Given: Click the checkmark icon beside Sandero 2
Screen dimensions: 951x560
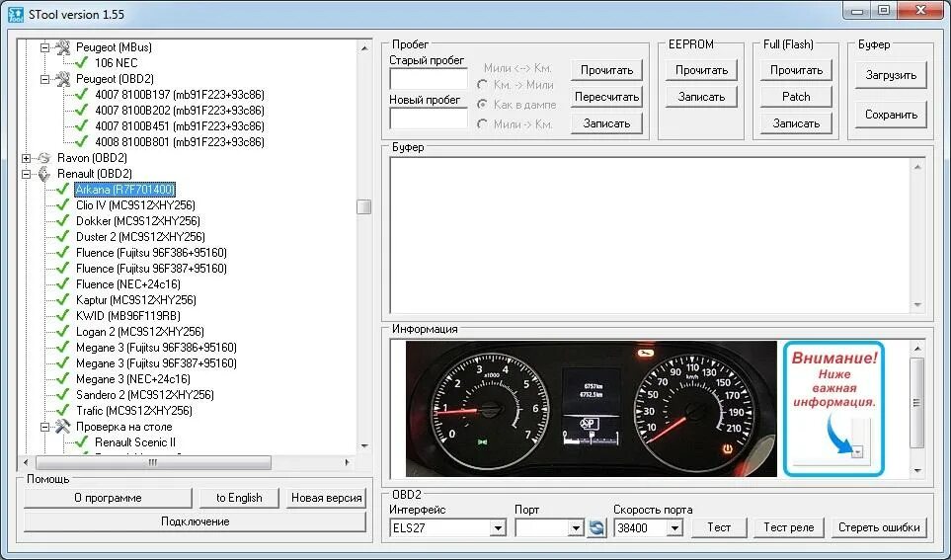Looking at the screenshot, I should [x=62, y=394].
